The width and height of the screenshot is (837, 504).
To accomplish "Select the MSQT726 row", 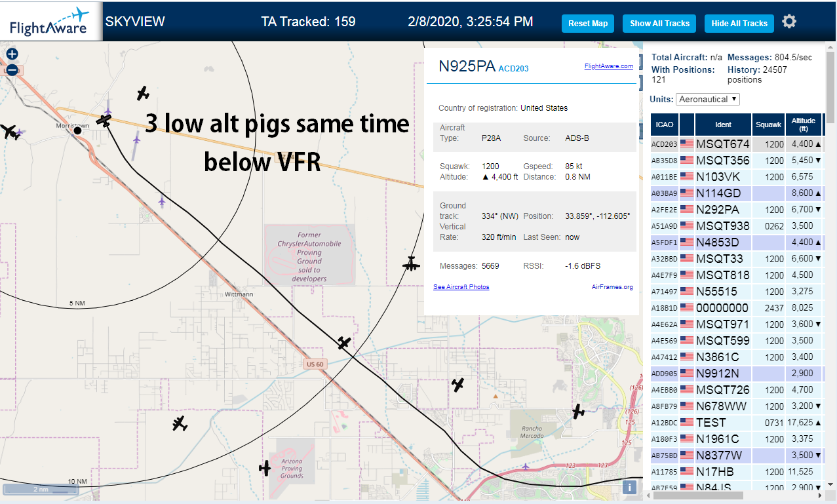I will click(737, 389).
